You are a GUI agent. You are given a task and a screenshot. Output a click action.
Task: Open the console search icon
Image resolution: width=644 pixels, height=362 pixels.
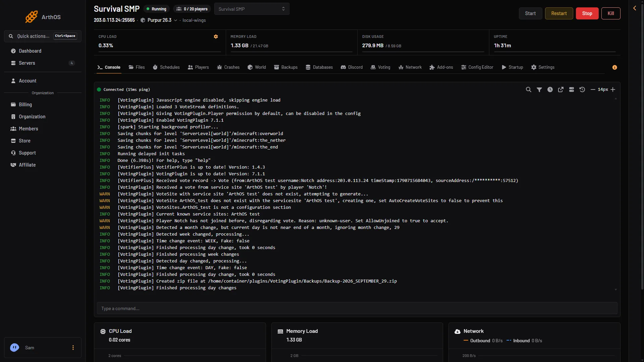528,89
